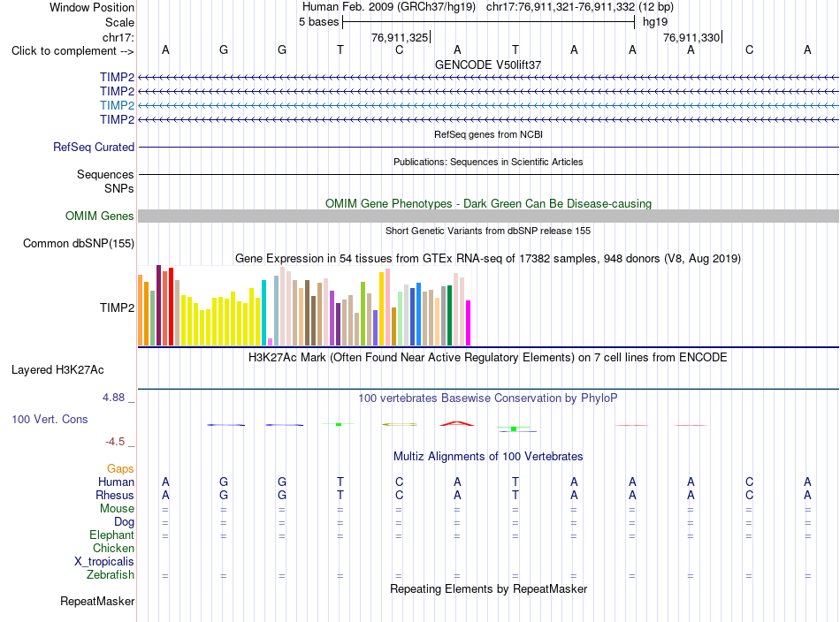The image size is (840, 622).
Task: Click the 'Click to complement -->' label
Action: click(x=73, y=51)
